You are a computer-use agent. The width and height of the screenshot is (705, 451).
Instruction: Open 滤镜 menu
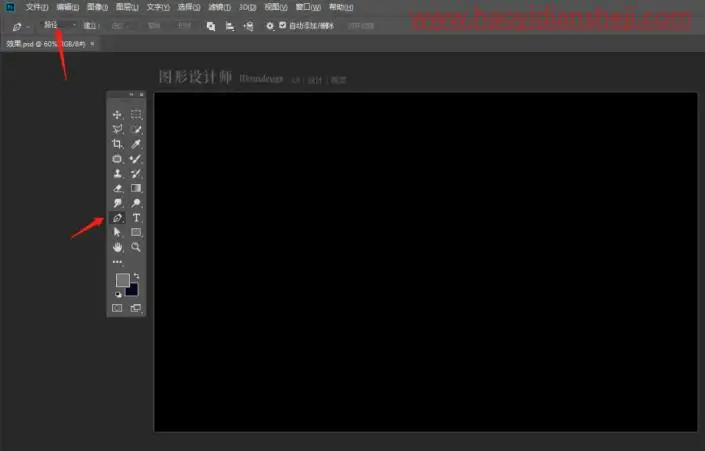[x=219, y=7]
